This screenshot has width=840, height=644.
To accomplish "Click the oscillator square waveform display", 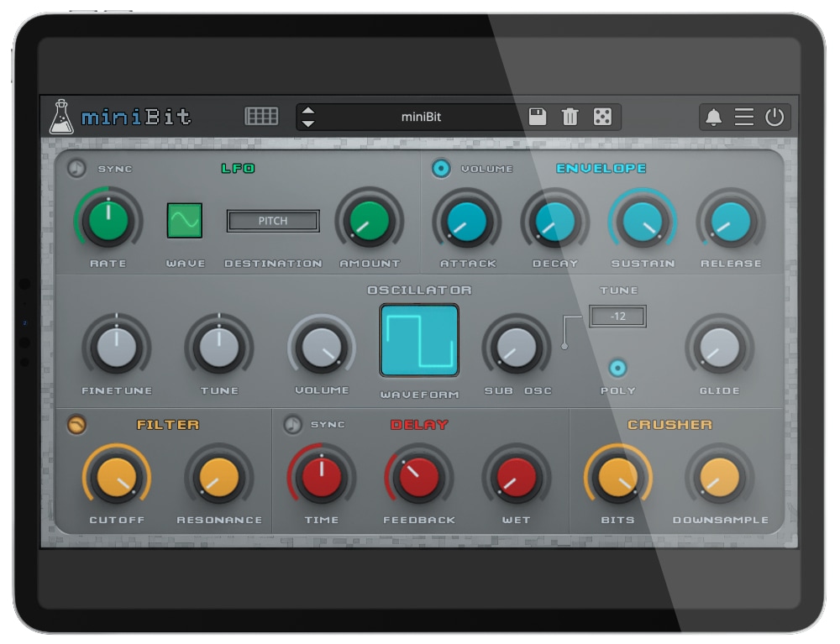I will [419, 340].
